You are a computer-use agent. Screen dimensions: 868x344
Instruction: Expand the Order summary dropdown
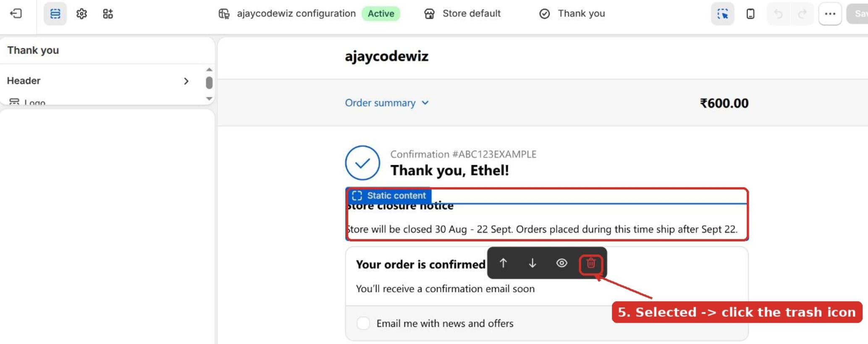coord(387,103)
